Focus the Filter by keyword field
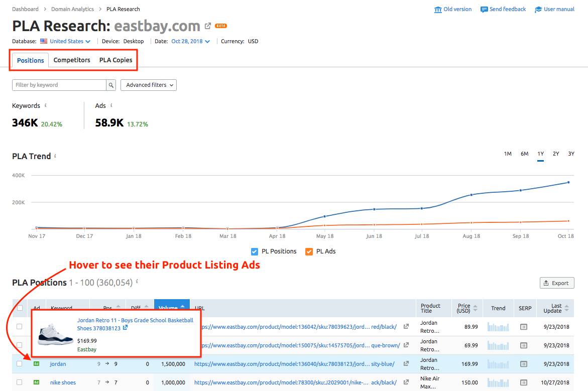The height and width of the screenshot is (391, 588). 59,85
